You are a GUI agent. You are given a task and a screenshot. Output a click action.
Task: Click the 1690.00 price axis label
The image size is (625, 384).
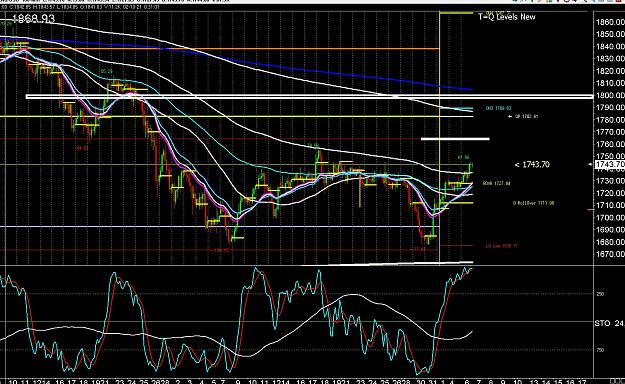(610, 230)
